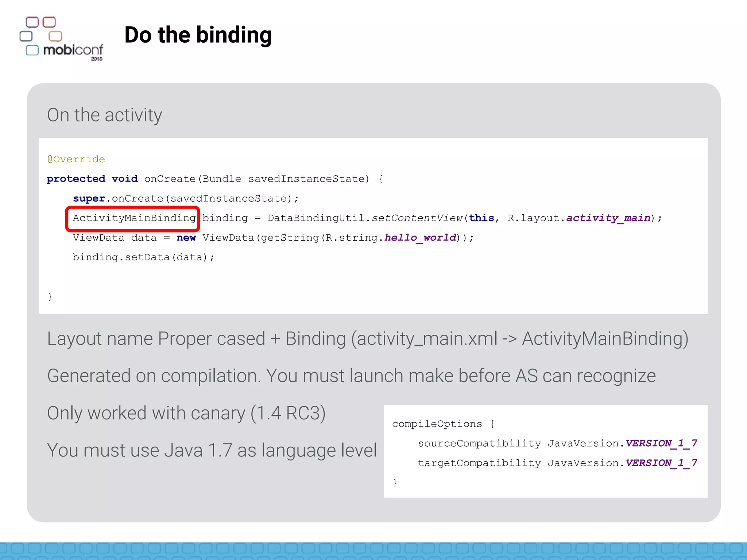Click the @Override annotation in the code
747x560 pixels.
[x=76, y=159]
